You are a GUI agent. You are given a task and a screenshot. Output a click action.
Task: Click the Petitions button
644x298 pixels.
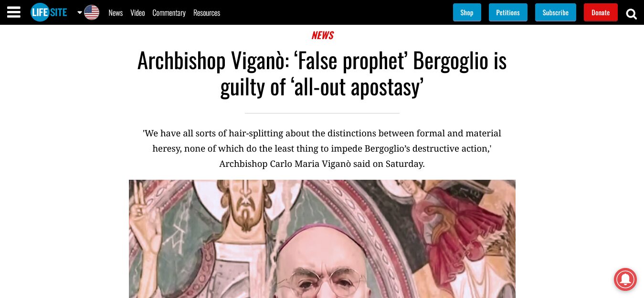[508, 12]
